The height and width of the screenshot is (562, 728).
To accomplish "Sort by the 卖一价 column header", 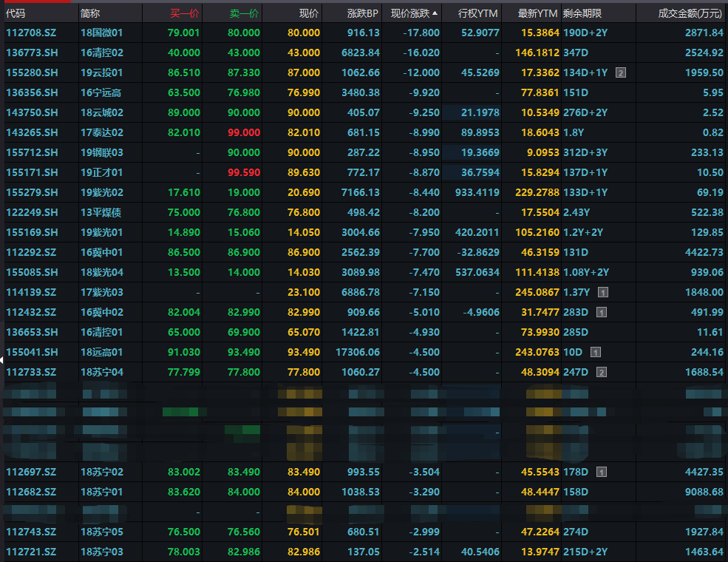I will click(244, 13).
